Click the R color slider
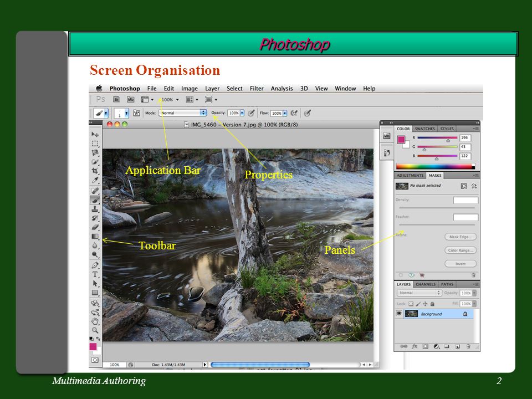This screenshot has width=532, height=399. pos(437,138)
